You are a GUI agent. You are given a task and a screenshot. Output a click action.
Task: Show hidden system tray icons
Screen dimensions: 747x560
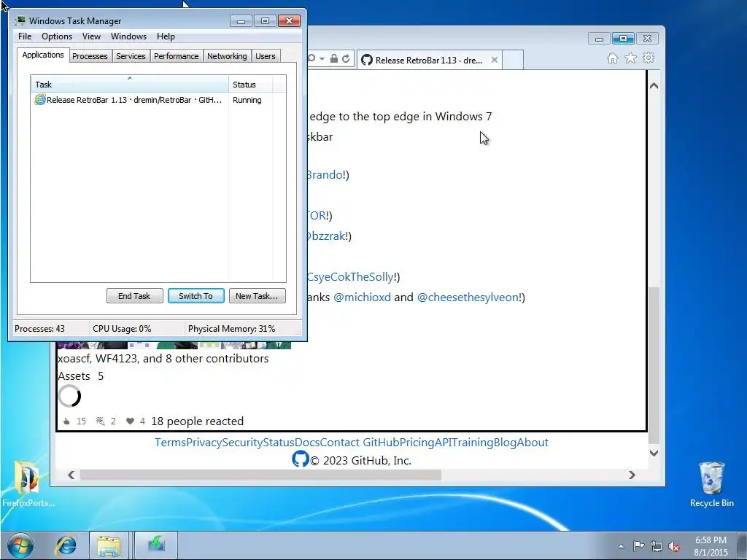click(x=621, y=546)
